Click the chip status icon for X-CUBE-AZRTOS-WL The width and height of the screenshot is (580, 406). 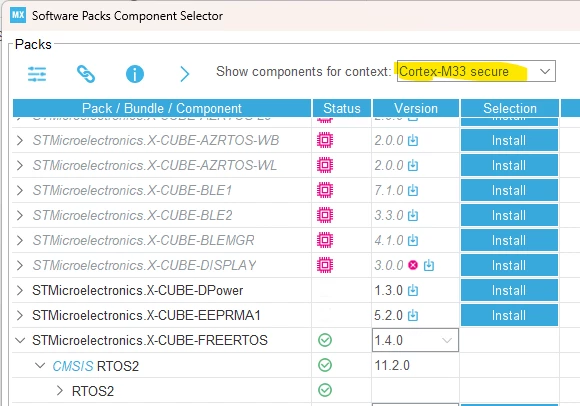pyautogui.click(x=325, y=165)
